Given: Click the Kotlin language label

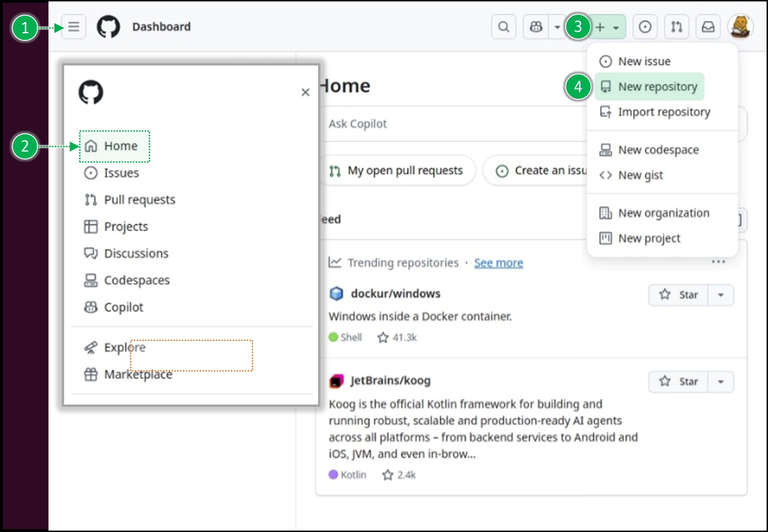Looking at the screenshot, I should tap(348, 475).
